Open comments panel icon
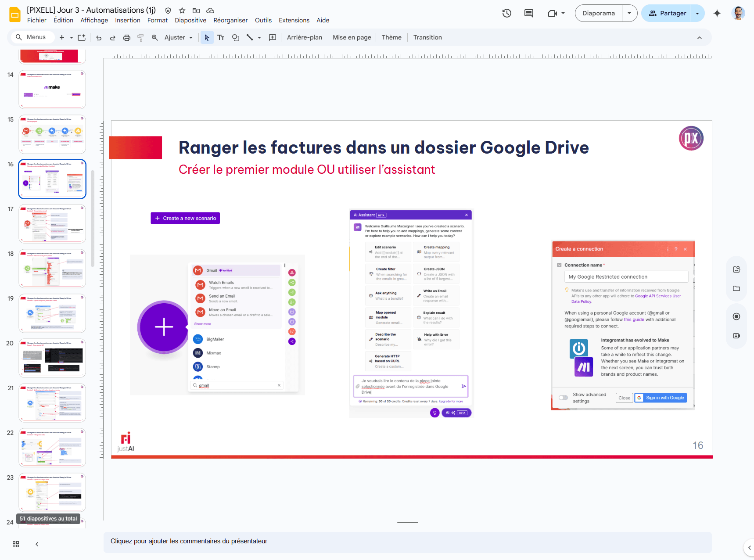Viewport: 754px width, 560px height. pyautogui.click(x=529, y=13)
